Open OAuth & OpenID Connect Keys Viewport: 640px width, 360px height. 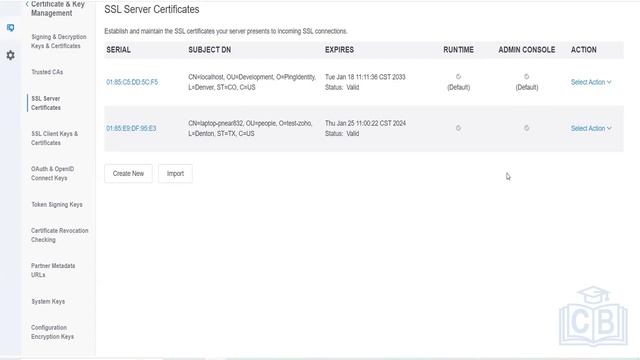[53, 173]
